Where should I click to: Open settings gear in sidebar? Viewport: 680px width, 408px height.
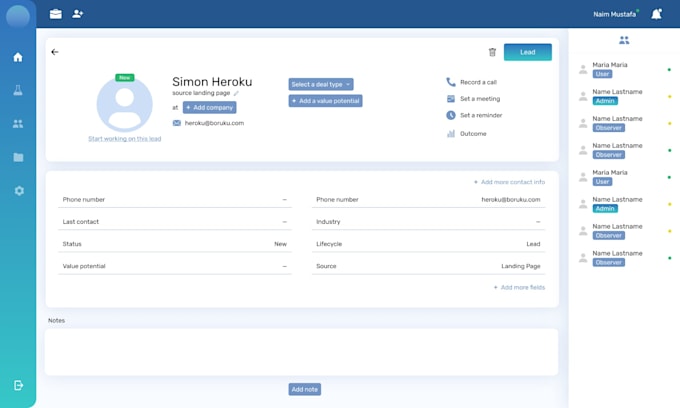pyautogui.click(x=18, y=190)
